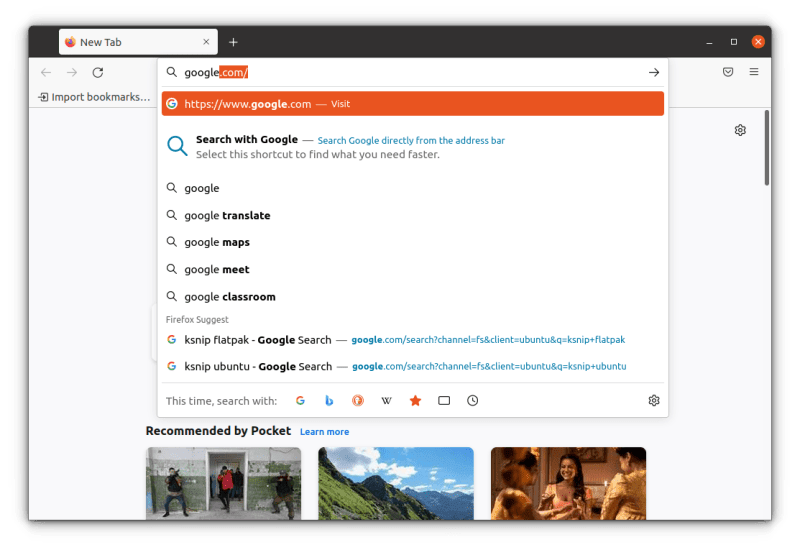Click the Pocket 'Learn more' link

coord(324,432)
